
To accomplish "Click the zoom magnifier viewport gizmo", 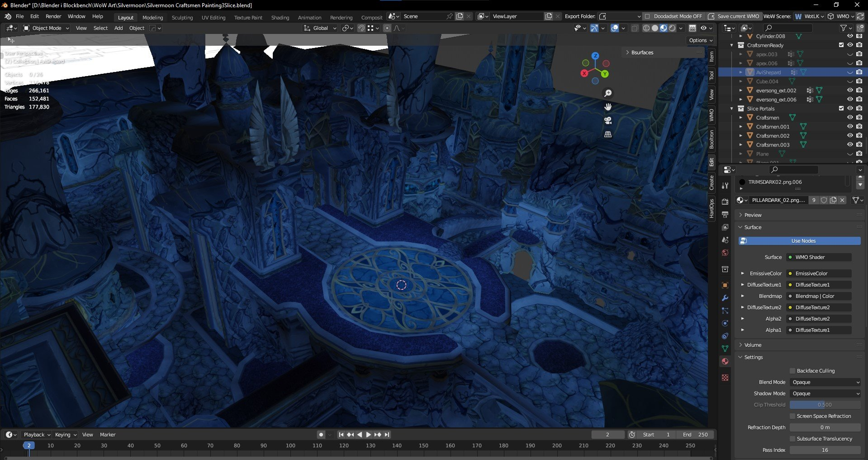I will [x=608, y=93].
